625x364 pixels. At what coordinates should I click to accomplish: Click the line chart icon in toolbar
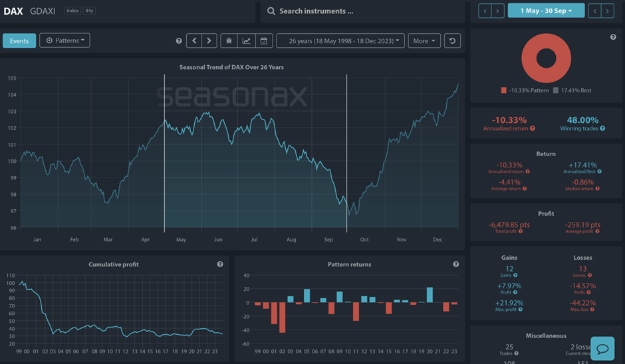coord(246,41)
